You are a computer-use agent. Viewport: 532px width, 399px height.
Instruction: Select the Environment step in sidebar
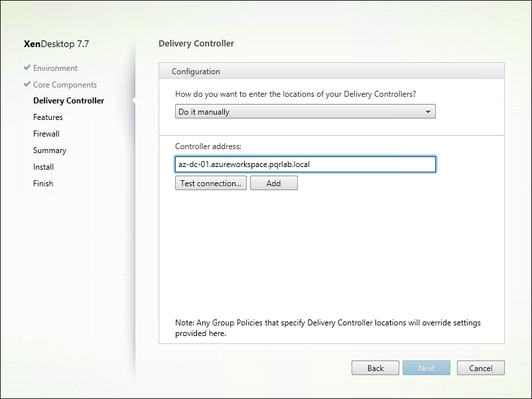tap(55, 68)
